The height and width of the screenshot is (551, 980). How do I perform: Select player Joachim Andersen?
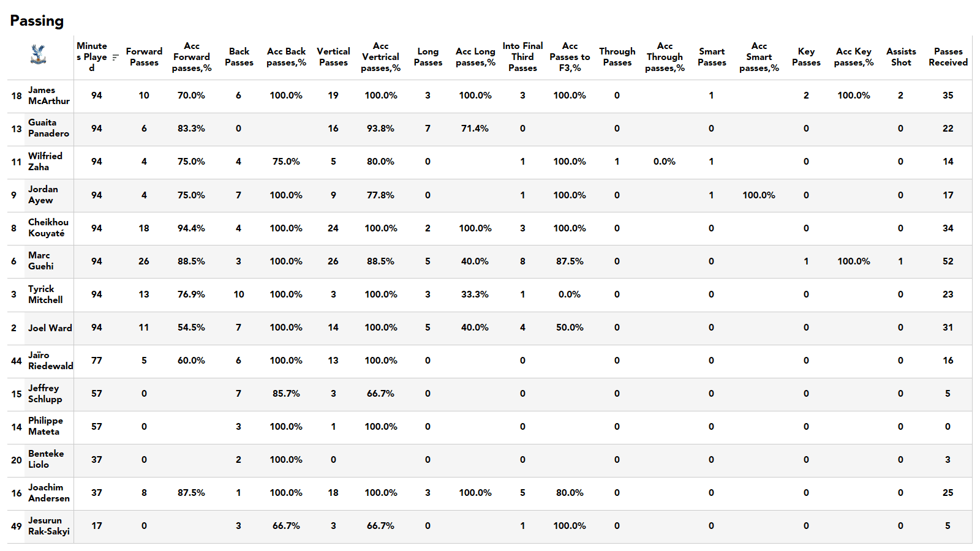[x=49, y=493]
